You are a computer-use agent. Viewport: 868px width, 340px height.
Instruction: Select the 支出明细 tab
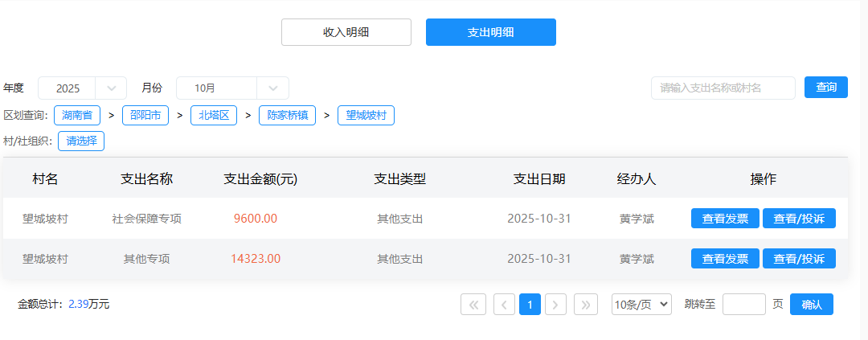pos(491,32)
